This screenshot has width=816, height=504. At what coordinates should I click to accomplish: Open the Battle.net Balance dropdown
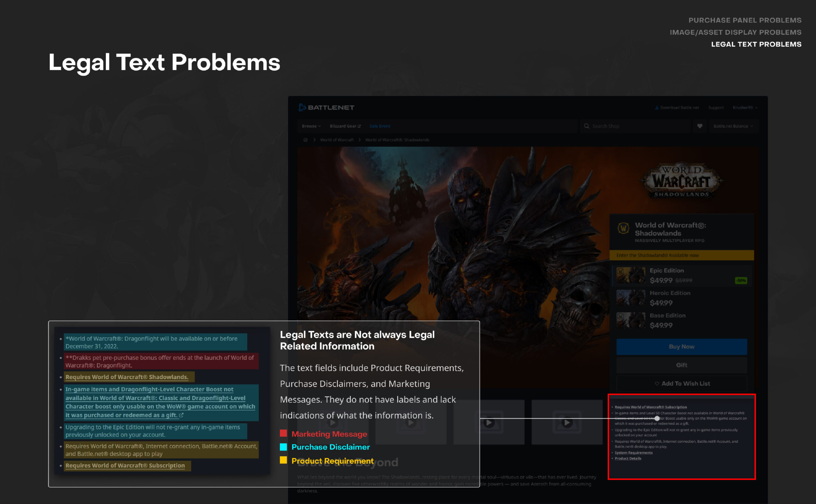click(733, 126)
